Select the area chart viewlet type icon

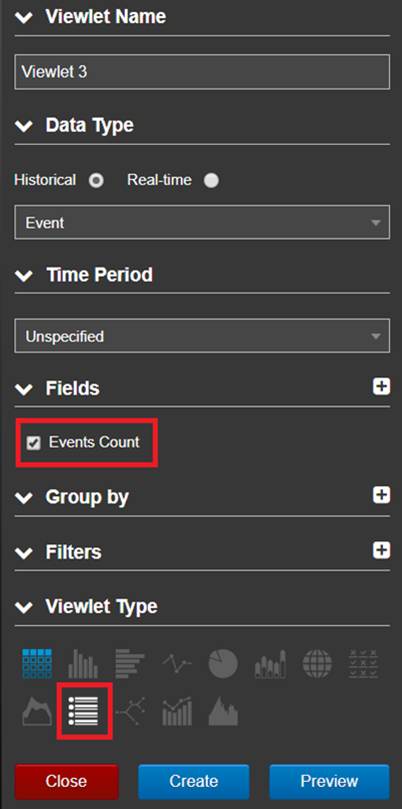click(x=37, y=711)
